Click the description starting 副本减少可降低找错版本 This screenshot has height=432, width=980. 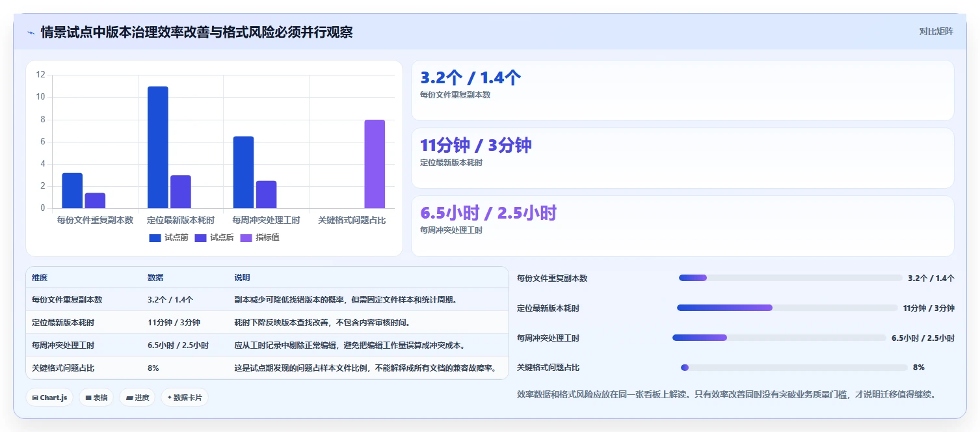pyautogui.click(x=346, y=300)
